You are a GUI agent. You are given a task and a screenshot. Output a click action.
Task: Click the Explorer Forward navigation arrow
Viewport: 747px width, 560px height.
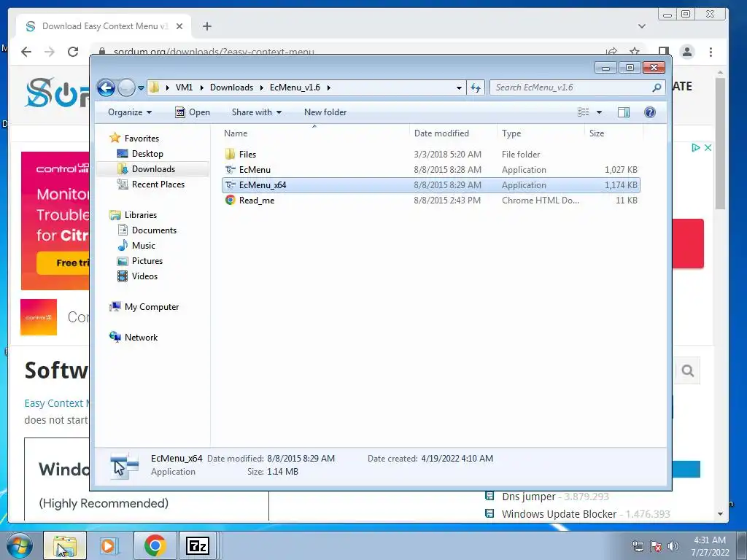click(126, 87)
